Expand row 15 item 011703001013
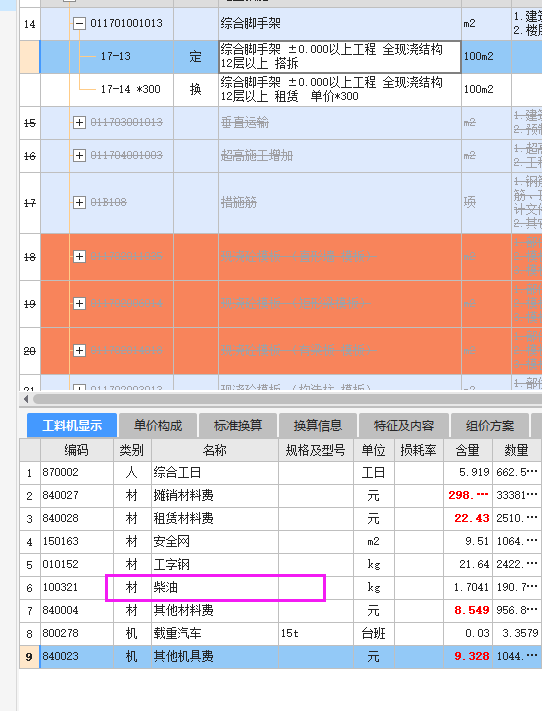Image resolution: width=542 pixels, height=711 pixels. [79, 122]
